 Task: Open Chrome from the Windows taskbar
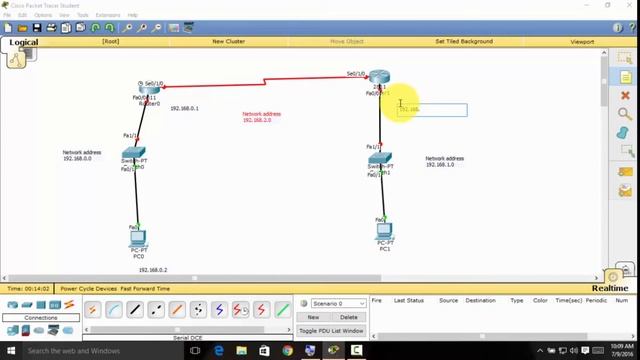(x=287, y=350)
